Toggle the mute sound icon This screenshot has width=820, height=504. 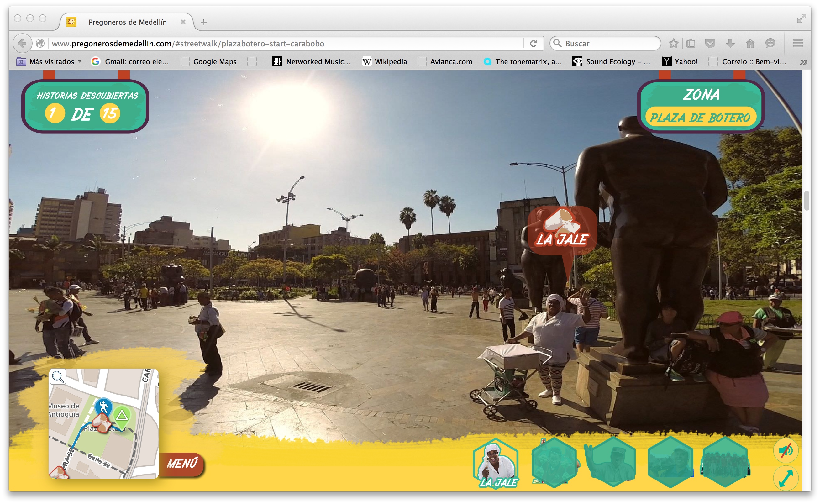[x=786, y=450]
